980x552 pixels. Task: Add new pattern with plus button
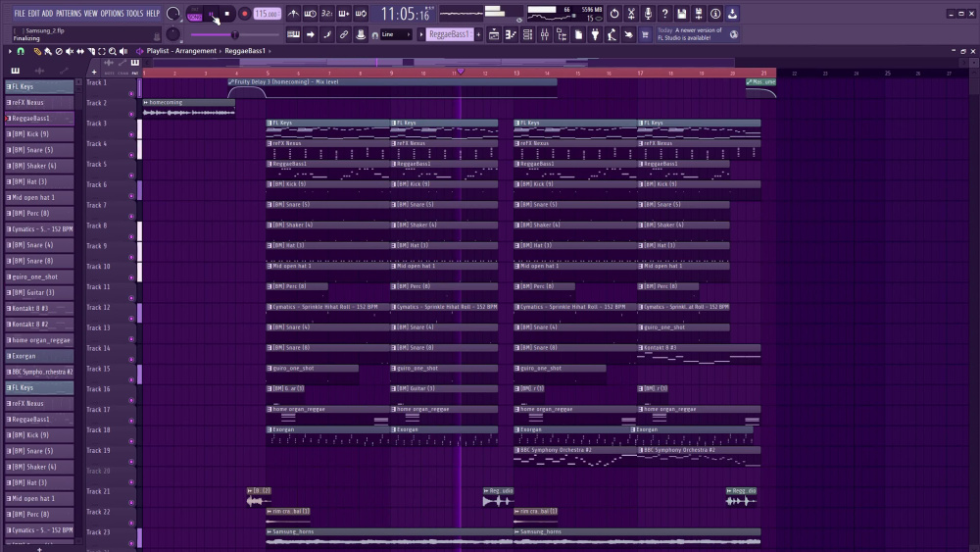(479, 35)
